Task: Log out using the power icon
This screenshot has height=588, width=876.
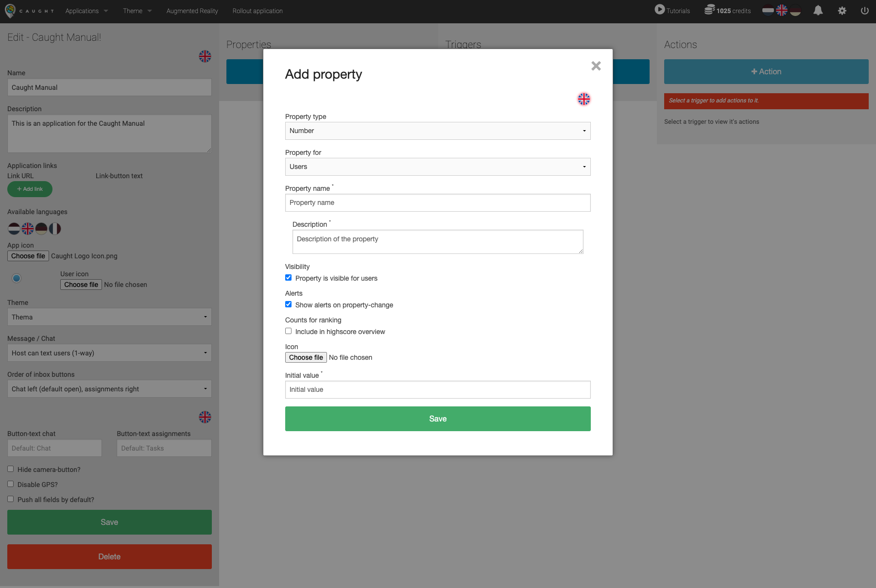Action: [864, 10]
